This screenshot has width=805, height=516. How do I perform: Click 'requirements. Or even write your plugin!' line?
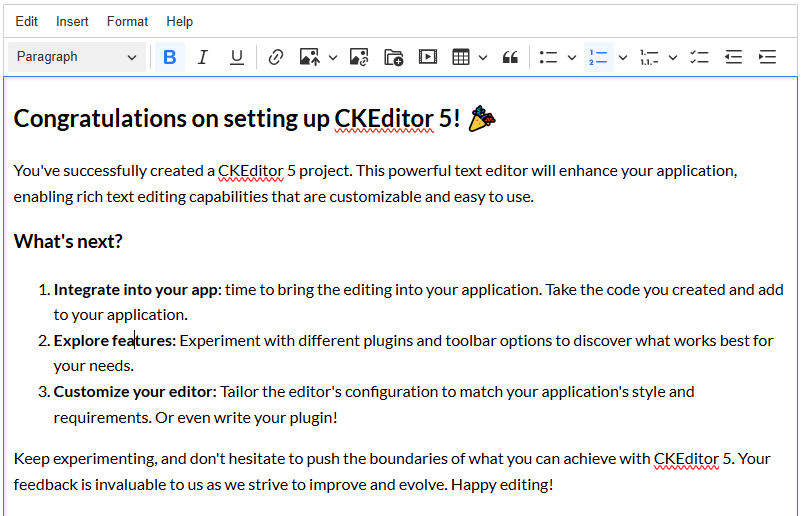tap(196, 418)
